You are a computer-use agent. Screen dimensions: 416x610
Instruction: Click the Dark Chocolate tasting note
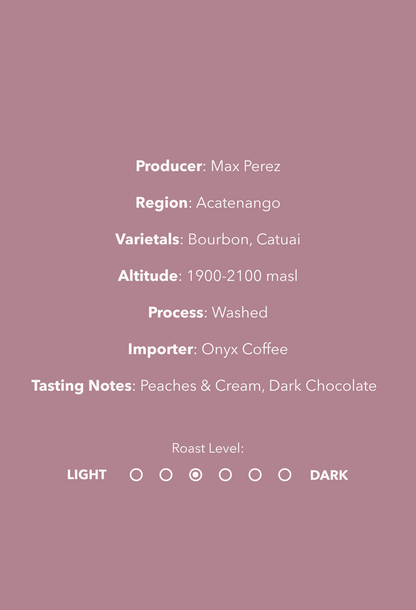click(323, 386)
